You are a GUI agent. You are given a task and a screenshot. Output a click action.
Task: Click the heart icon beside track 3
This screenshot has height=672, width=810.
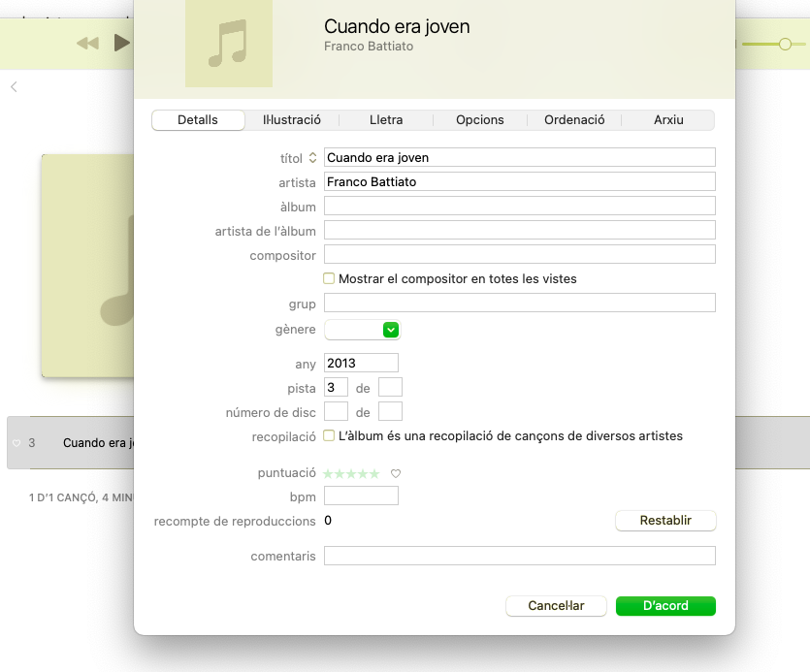click(x=16, y=443)
